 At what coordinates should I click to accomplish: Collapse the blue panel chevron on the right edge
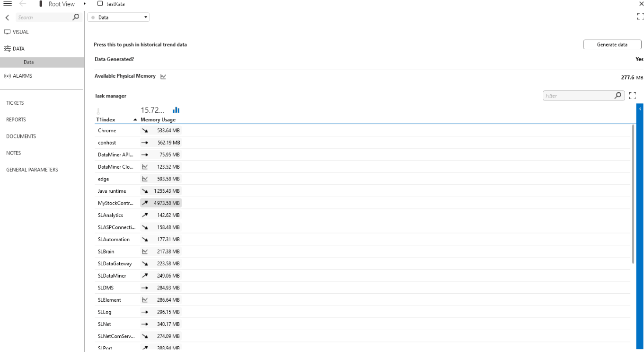[640, 108]
